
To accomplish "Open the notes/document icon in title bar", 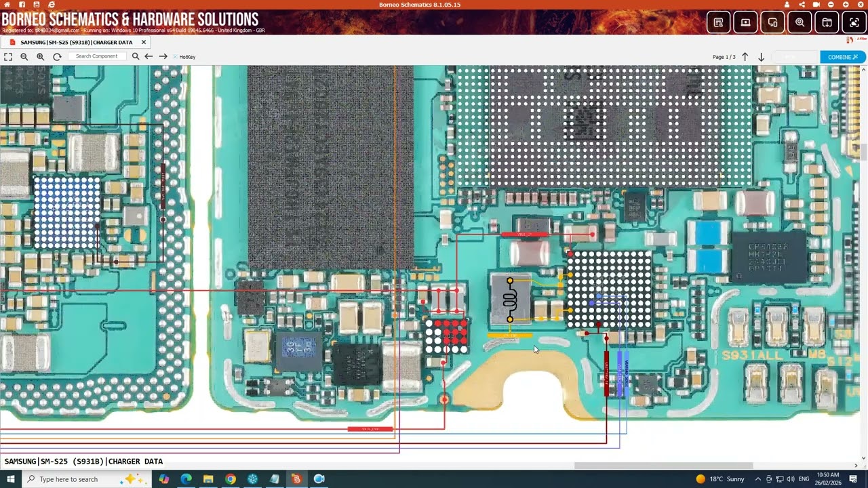I will tap(718, 22).
